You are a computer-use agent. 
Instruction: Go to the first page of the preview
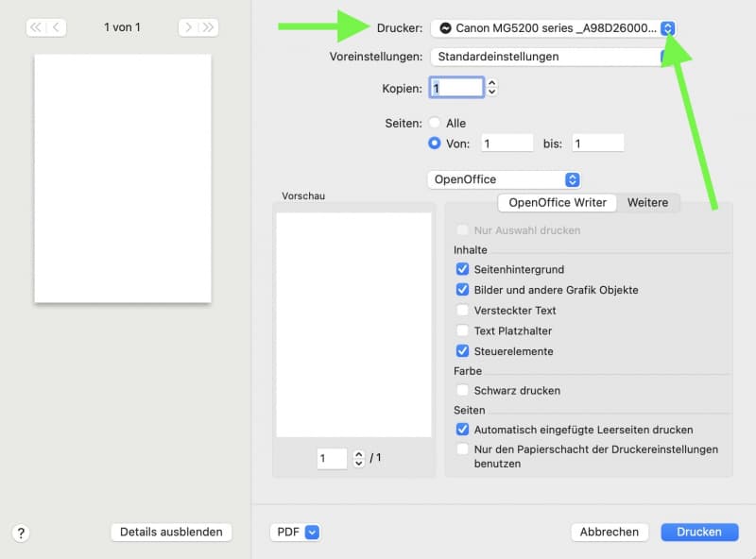point(36,27)
